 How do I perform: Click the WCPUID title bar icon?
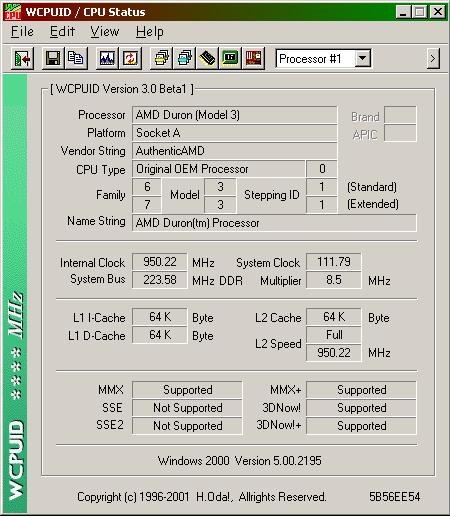tap(12, 12)
